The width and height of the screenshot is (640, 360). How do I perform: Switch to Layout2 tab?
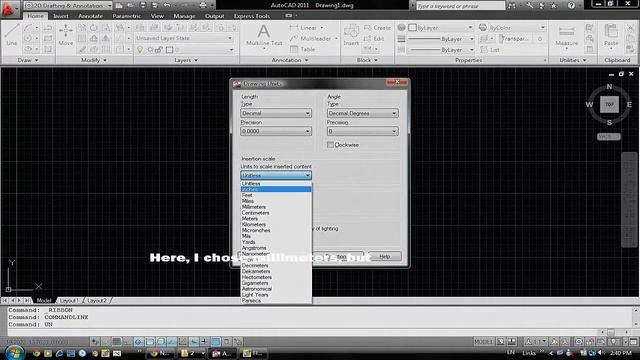97,300
